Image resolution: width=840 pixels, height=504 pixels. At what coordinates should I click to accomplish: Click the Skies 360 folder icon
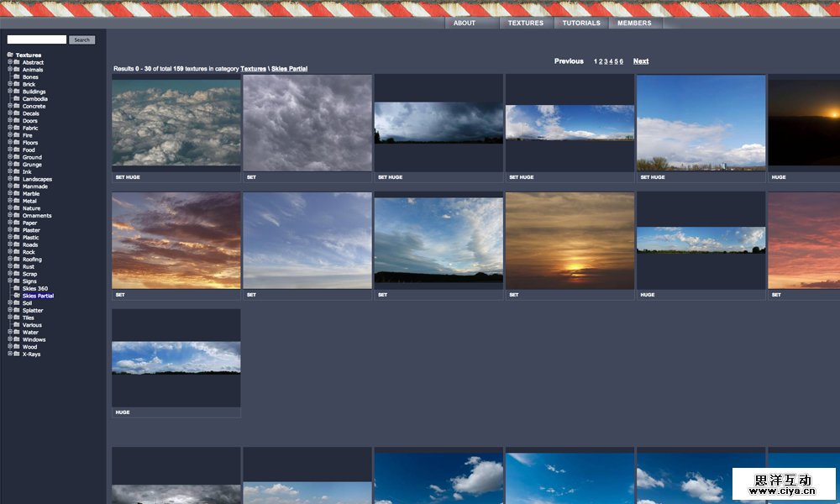[17, 289]
